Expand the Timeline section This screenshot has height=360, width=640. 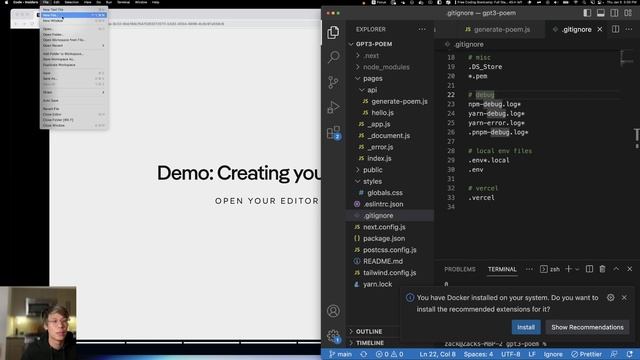[369, 343]
